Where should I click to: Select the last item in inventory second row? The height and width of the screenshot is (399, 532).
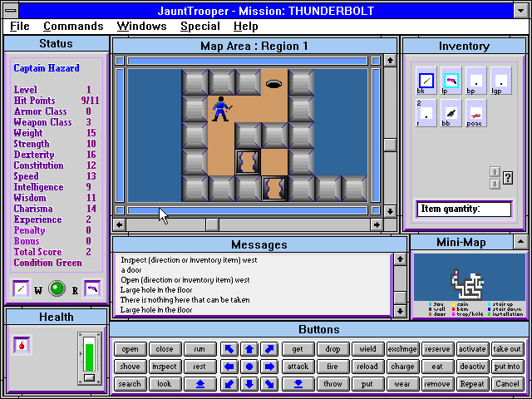tap(476, 113)
